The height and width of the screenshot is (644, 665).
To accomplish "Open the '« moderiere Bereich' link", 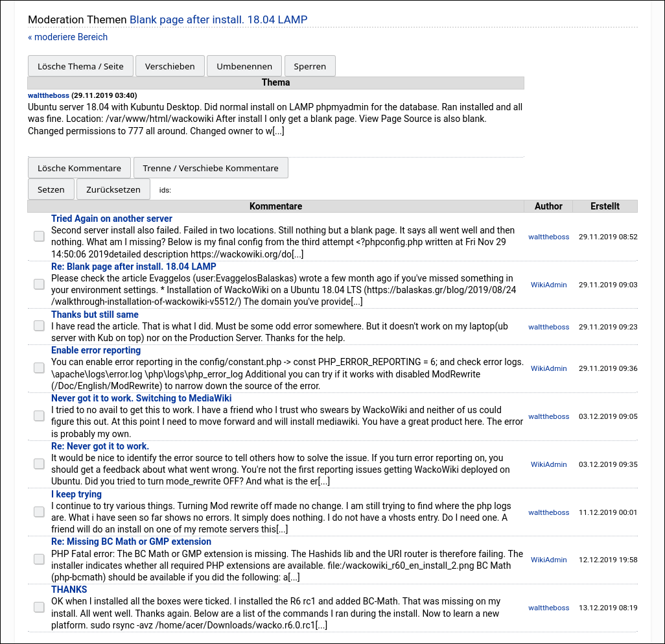I will 67,37.
